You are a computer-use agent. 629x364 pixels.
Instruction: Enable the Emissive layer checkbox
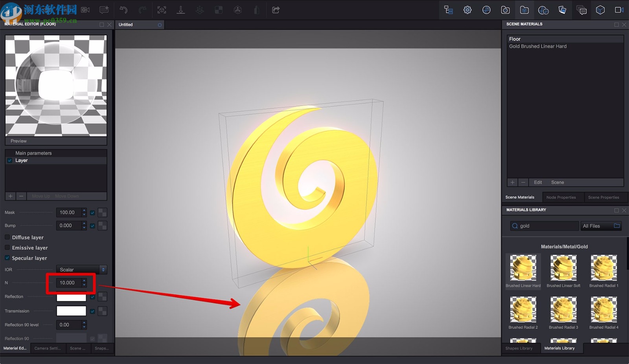click(x=7, y=248)
